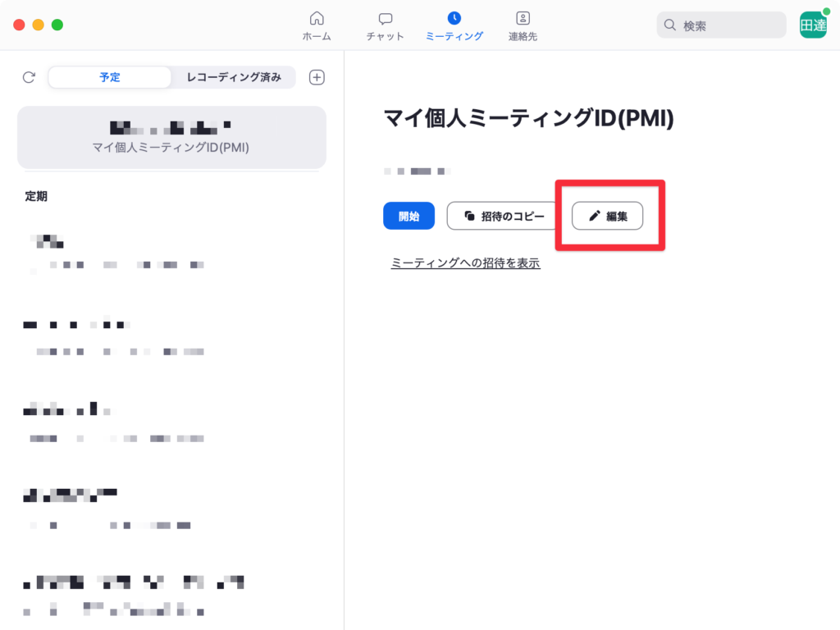Viewport: 840px width, 630px height.
Task: Click the Home (ホーム) house icon
Action: [317, 19]
